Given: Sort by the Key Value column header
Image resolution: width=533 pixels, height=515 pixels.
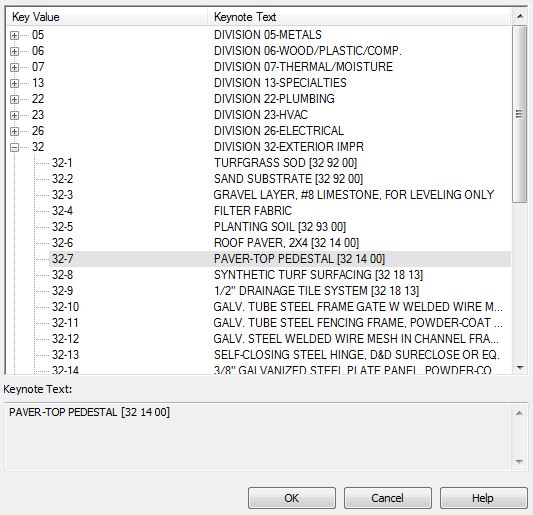Looking at the screenshot, I should click(107, 17).
